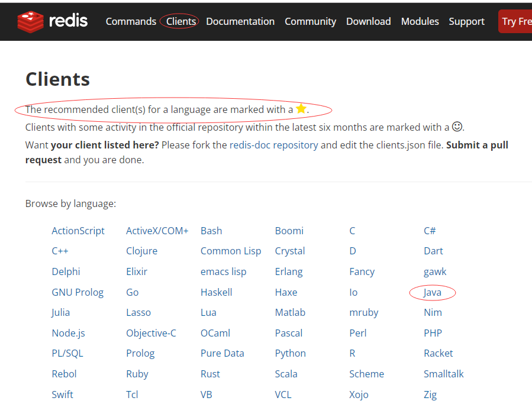The width and height of the screenshot is (532, 417).
Task: Select Download in the top navigation
Action: pyautogui.click(x=369, y=21)
